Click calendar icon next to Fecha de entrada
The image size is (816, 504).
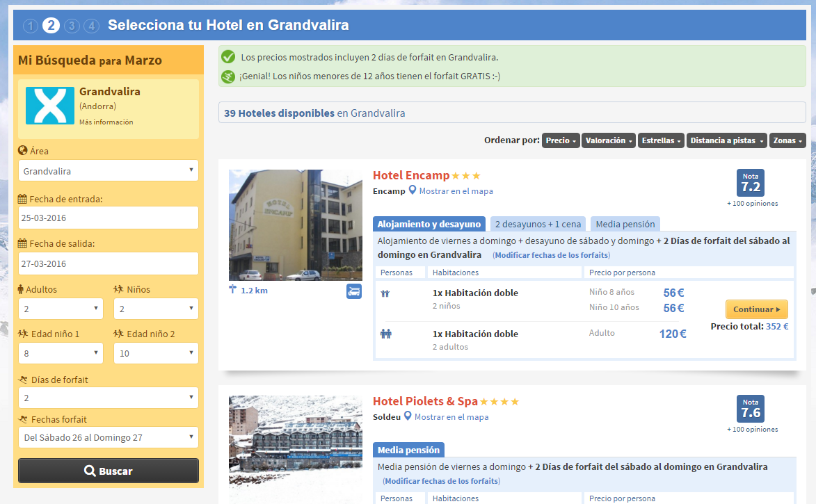(22, 199)
